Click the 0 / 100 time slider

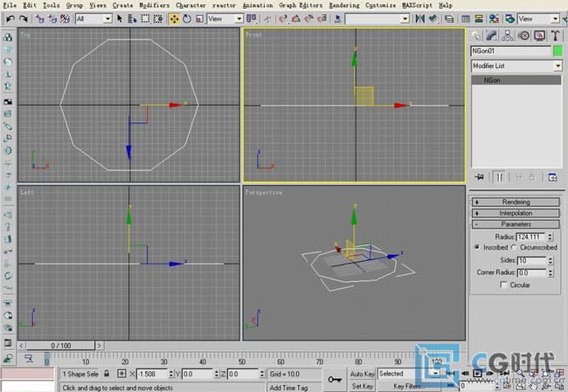[60, 346]
